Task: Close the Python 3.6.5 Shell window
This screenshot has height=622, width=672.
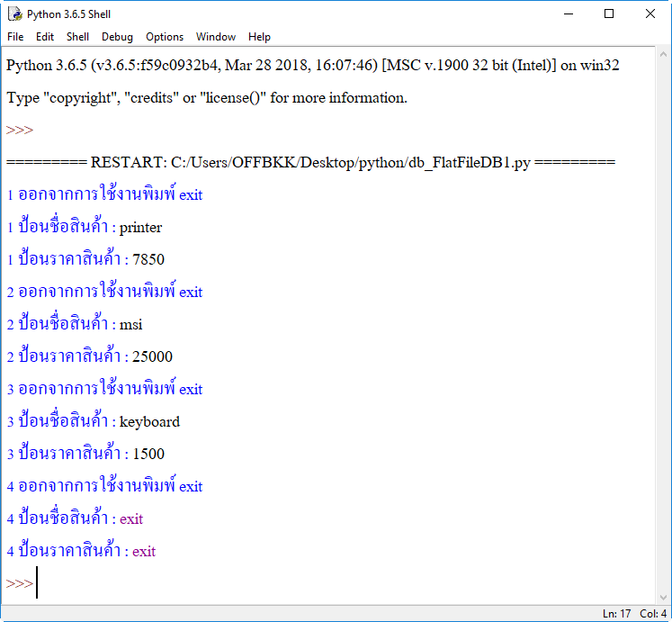Action: tap(650, 14)
